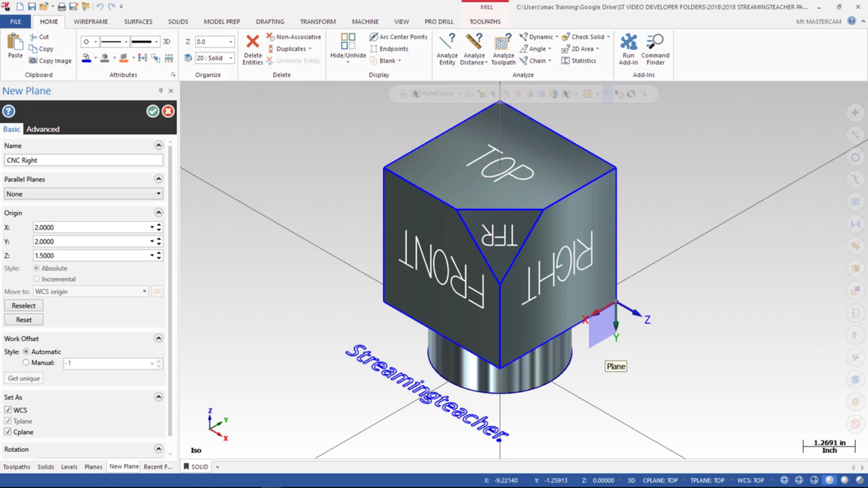868x488 pixels.
Task: Launch Run Add-In
Action: click(628, 49)
